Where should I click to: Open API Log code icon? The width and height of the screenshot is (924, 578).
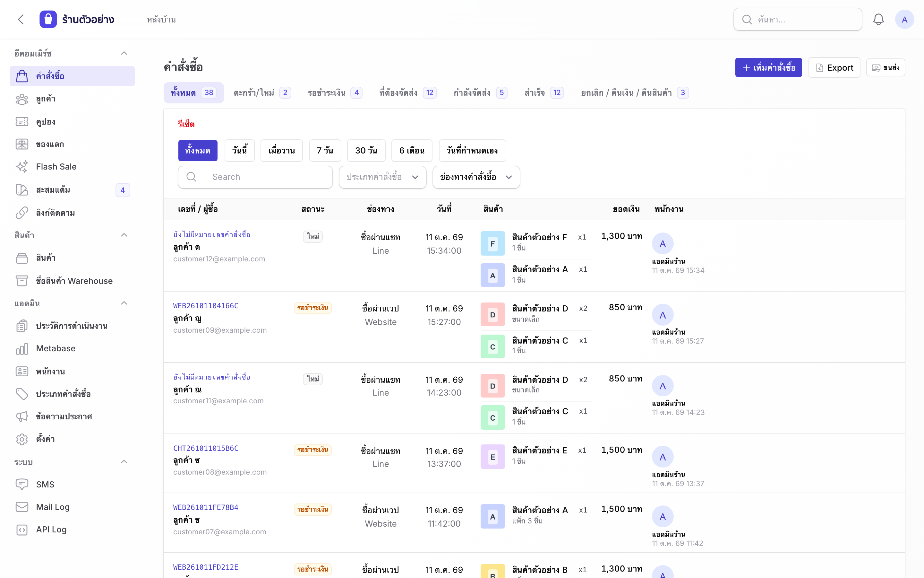(22, 530)
